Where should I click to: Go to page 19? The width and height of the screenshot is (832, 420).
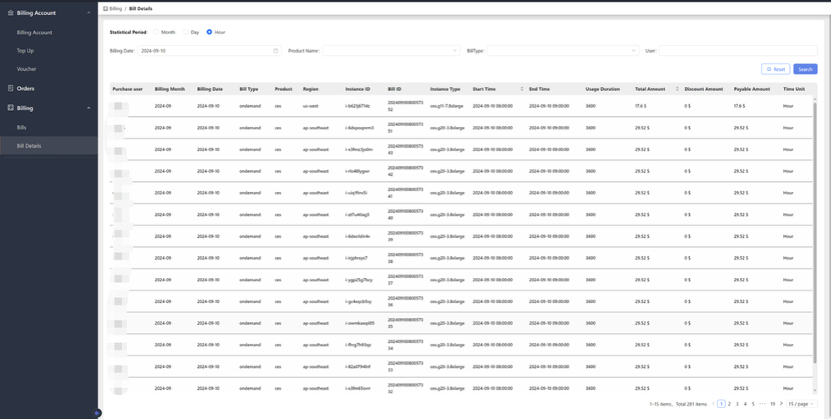773,404
